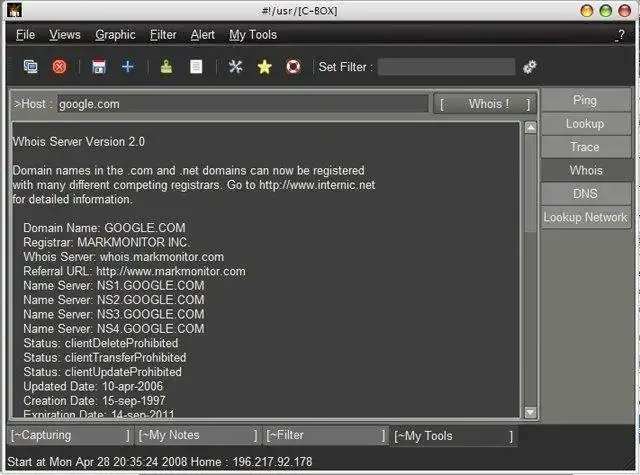Screen dimensions: 640x475
Task: Click the overlapping windows toolbar icon
Action: click(31, 67)
